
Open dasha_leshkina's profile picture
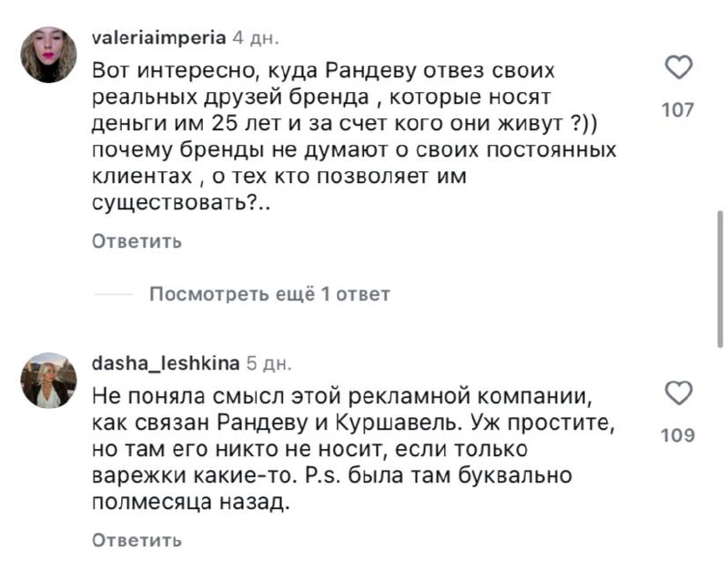point(48,378)
